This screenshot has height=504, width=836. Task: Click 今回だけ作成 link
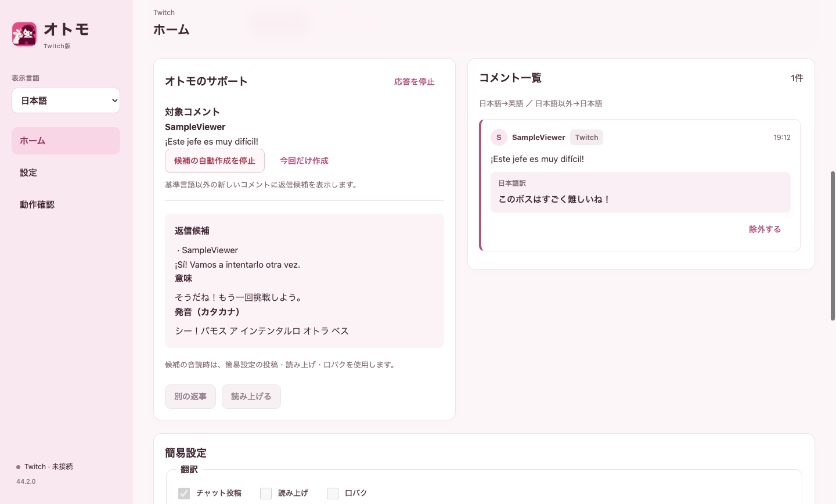304,161
